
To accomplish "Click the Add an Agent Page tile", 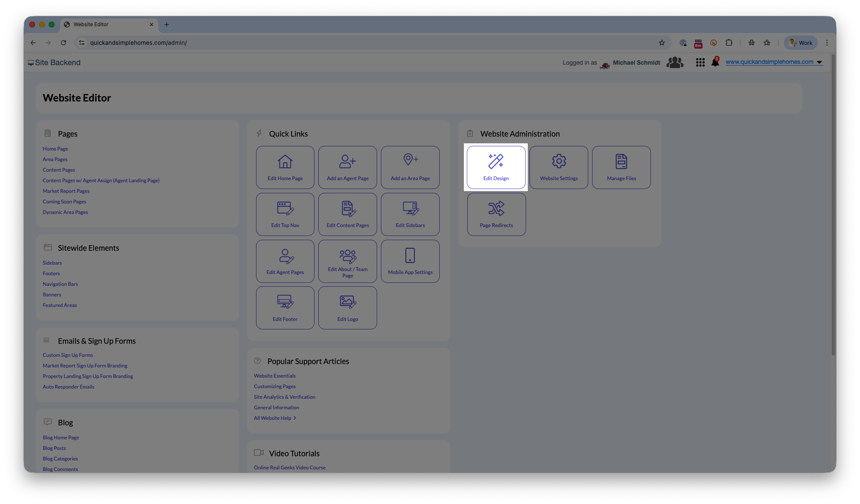I will tap(347, 167).
